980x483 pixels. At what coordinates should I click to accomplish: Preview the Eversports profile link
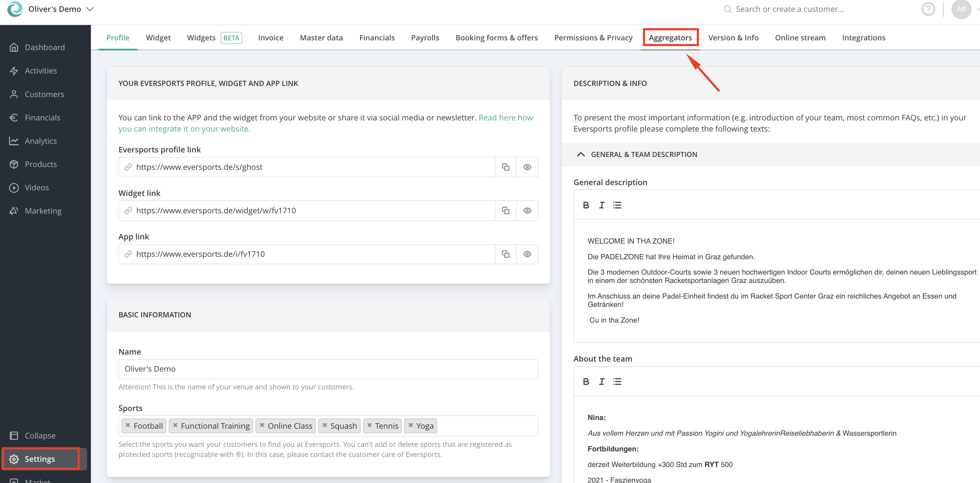[x=527, y=167]
